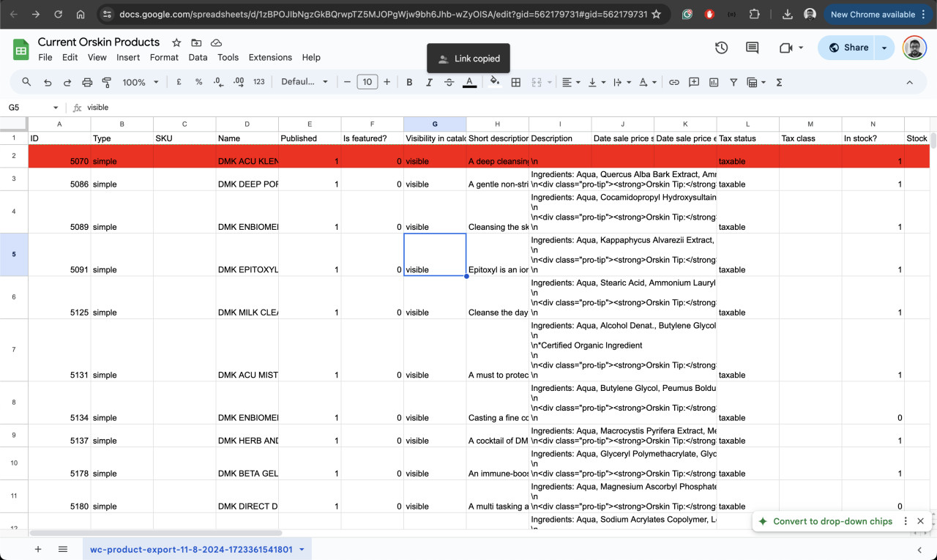
Task: Open all comments speech bubble icon
Action: coord(752,48)
